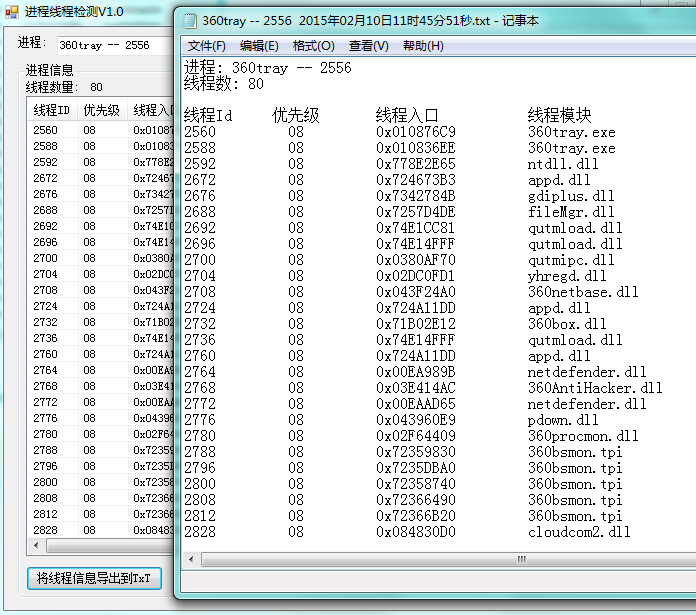The width and height of the screenshot is (696, 615).
Task: Select thread 2700 row in detection tool list
Action: point(101,258)
